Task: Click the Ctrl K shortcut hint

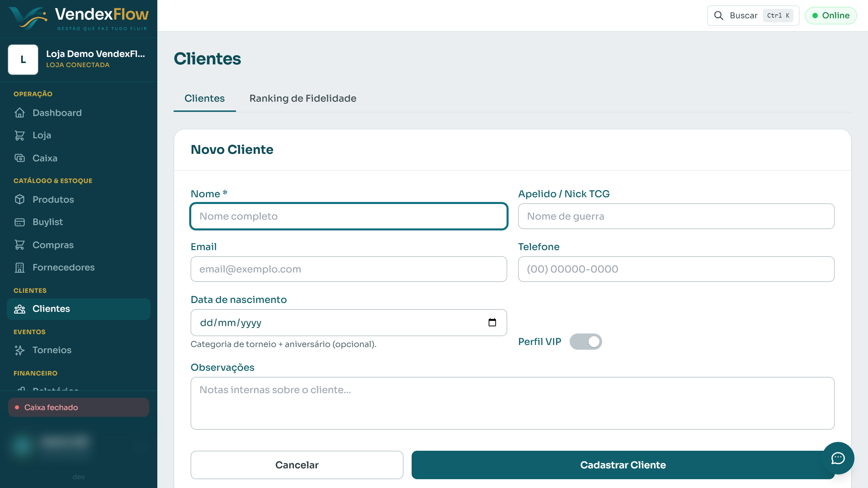Action: pos(778,16)
